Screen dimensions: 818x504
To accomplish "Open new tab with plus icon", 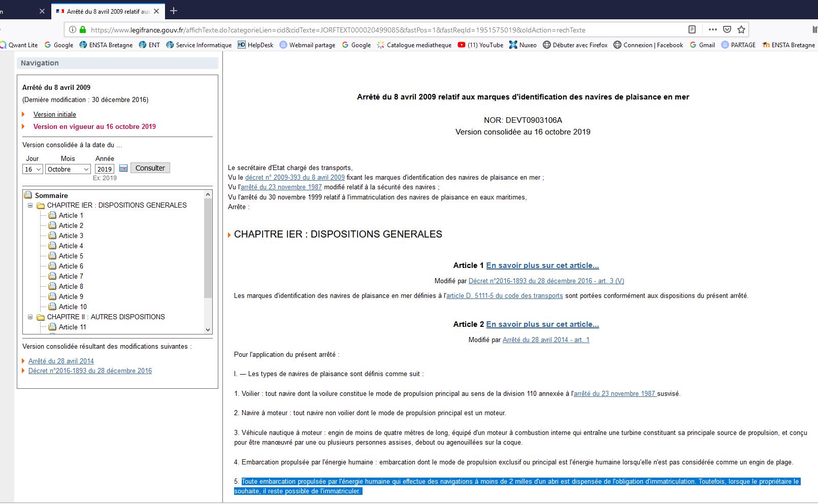I will coord(174,11).
